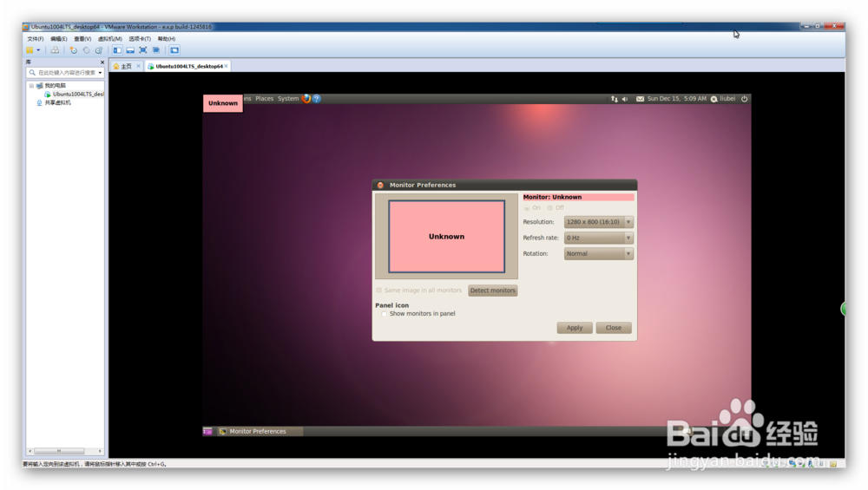
Task: Open the 虚拟机(M) menu
Action: pos(109,39)
